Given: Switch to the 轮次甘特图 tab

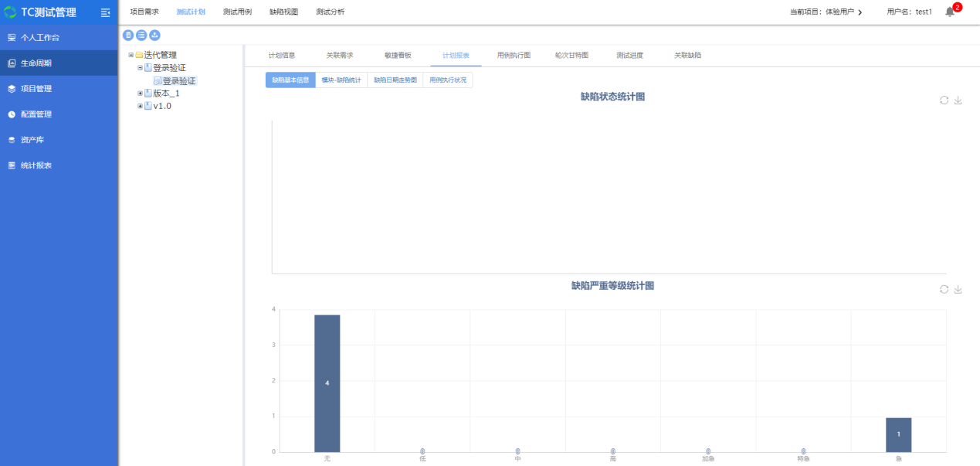Looking at the screenshot, I should pos(571,56).
